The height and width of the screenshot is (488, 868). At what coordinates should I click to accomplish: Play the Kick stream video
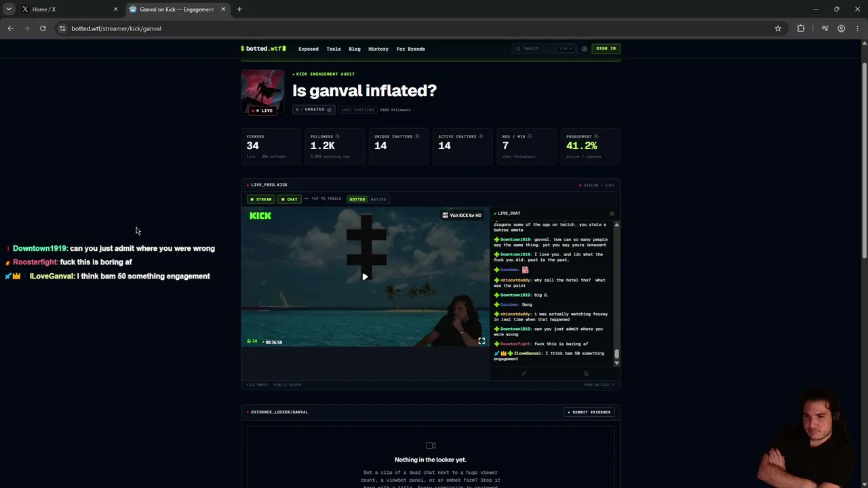point(365,277)
